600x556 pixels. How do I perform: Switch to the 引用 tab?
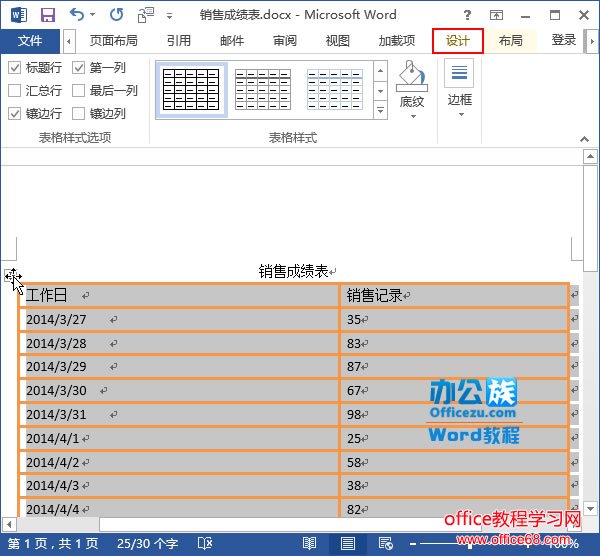pos(179,40)
